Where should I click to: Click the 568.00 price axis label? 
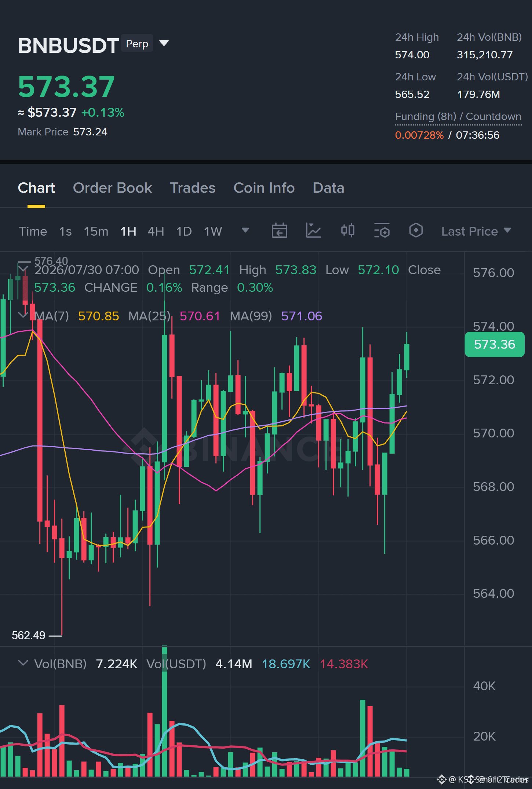[493, 487]
